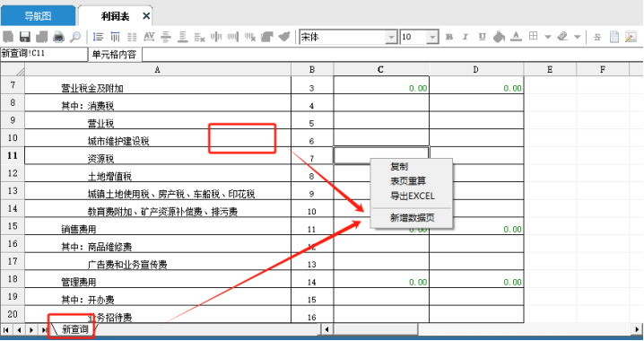This screenshot has width=644, height=341.
Task: Open the borders dropdown arrow
Action: click(547, 37)
